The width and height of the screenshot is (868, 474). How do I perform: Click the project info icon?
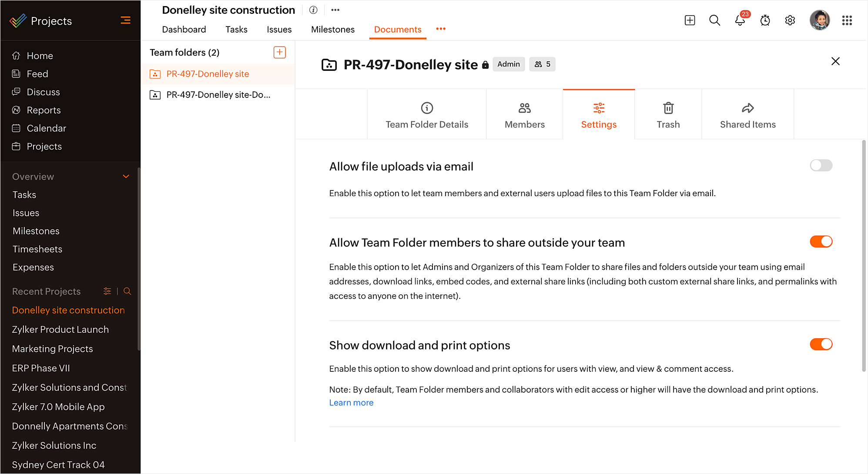coord(313,10)
